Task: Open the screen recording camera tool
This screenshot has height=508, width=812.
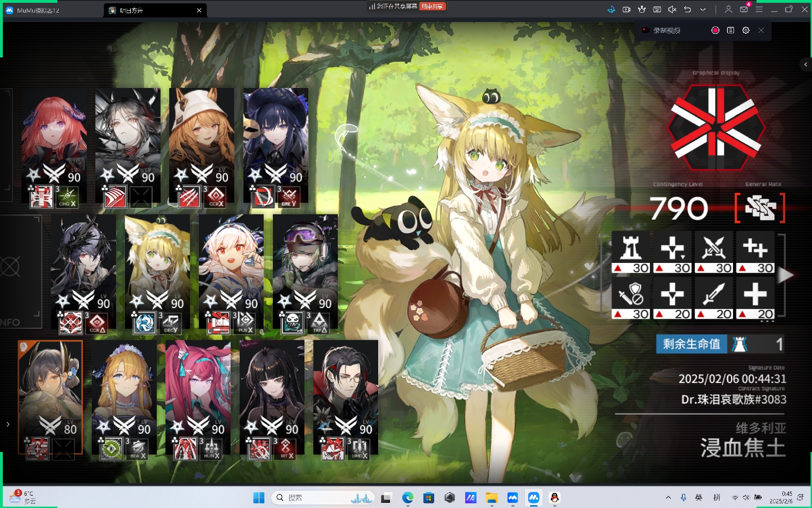Action: pos(626,9)
